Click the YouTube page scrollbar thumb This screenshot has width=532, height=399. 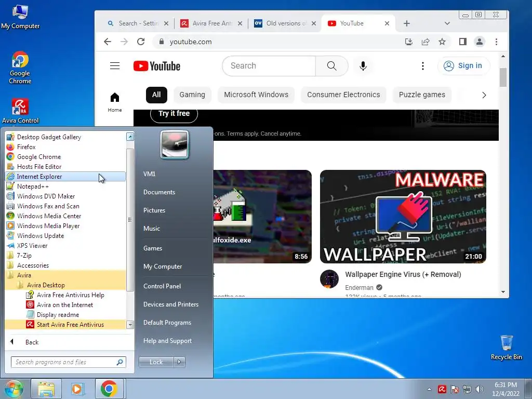pyautogui.click(x=503, y=77)
